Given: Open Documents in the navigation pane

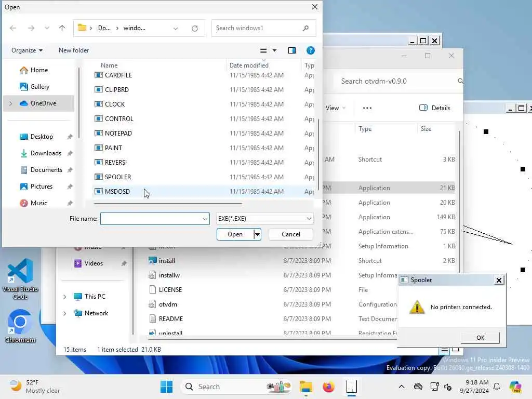Looking at the screenshot, I should [x=46, y=170].
